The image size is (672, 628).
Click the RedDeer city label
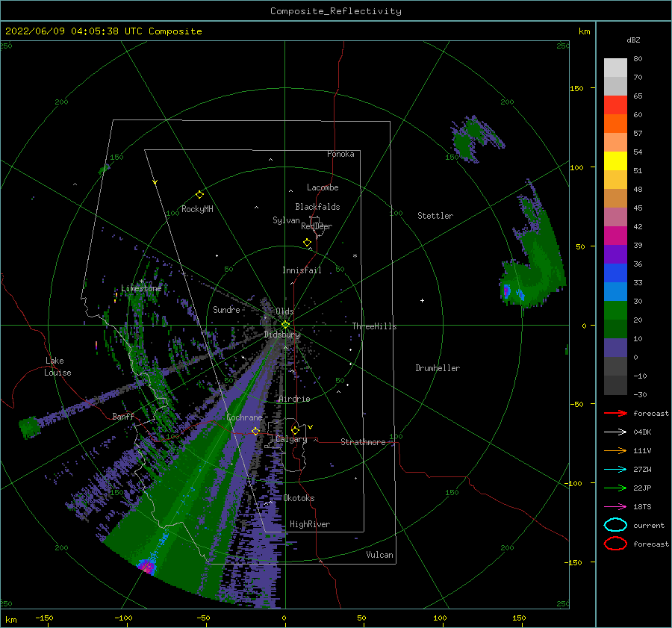(x=317, y=226)
